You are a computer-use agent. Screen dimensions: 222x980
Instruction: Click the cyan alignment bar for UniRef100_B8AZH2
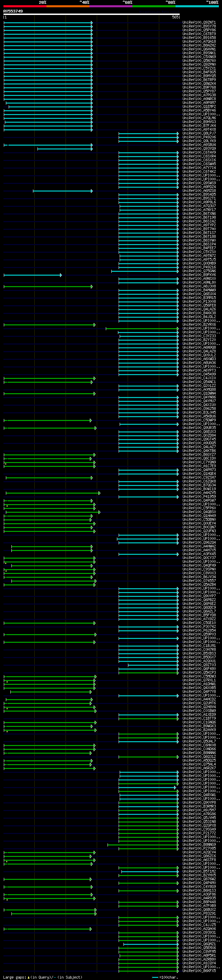[48, 46]
